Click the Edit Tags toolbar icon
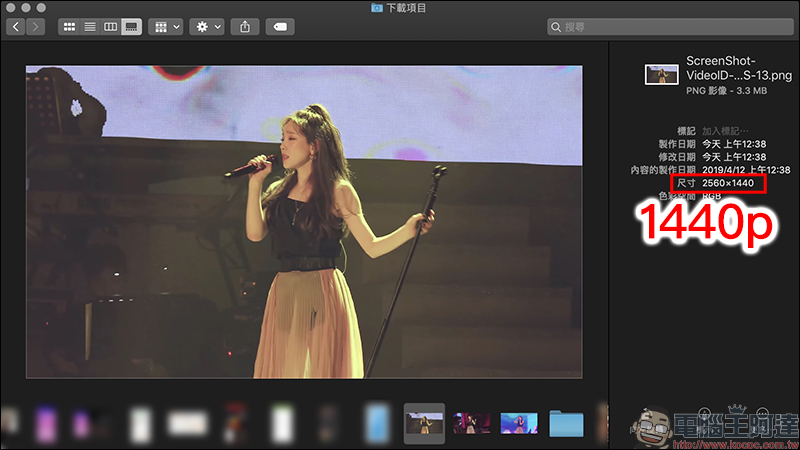 (x=281, y=26)
